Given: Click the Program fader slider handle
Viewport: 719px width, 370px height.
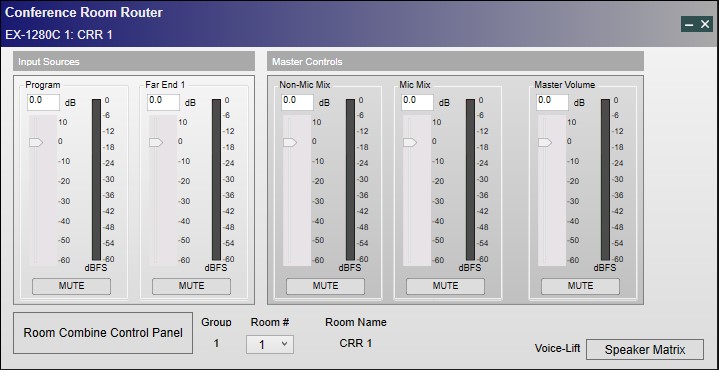Looking at the screenshot, I should [x=36, y=143].
